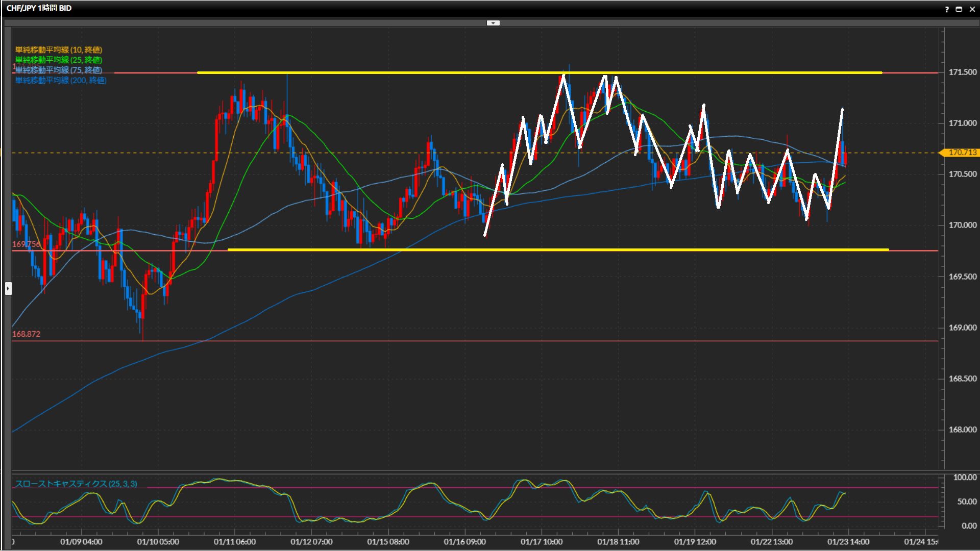Screen dimensions: 980x551
Task: Click the Slow Stochastics (25,3,3) indicator label
Action: click(76, 484)
